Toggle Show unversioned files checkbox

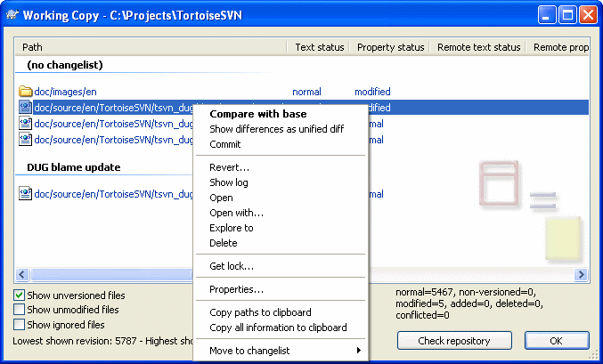click(x=19, y=295)
